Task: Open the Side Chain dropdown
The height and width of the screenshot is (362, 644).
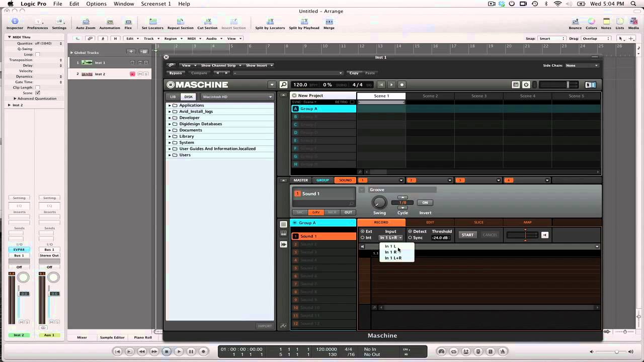Action: click(x=582, y=65)
